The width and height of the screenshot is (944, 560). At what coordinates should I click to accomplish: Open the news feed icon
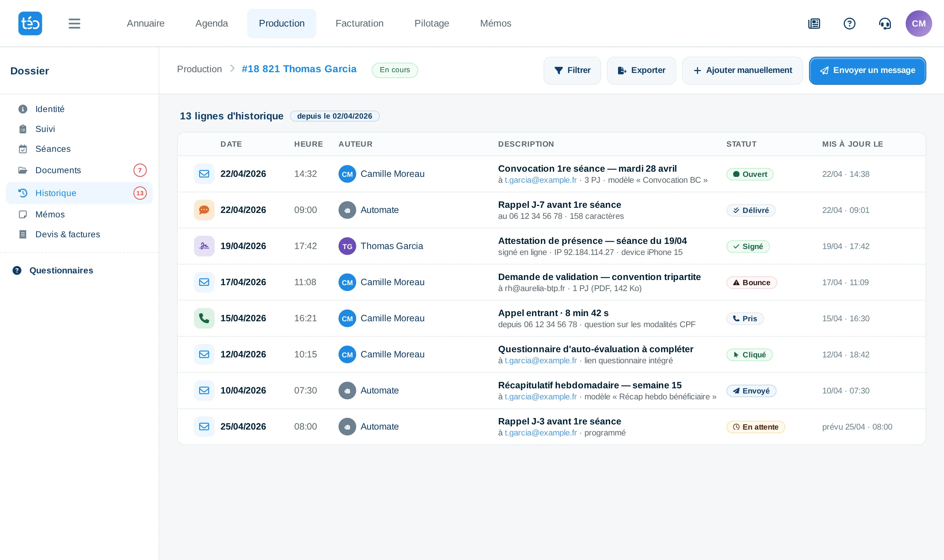pyautogui.click(x=814, y=24)
